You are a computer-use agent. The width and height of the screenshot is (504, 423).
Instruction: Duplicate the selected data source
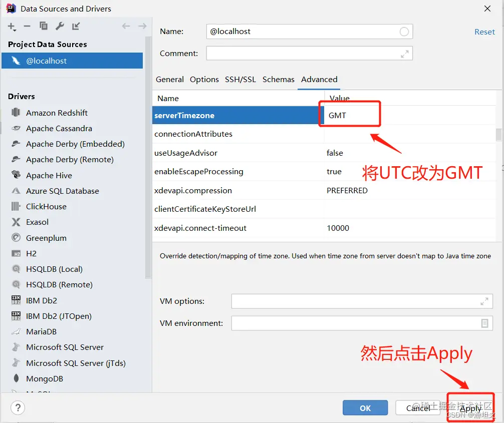pyautogui.click(x=44, y=26)
